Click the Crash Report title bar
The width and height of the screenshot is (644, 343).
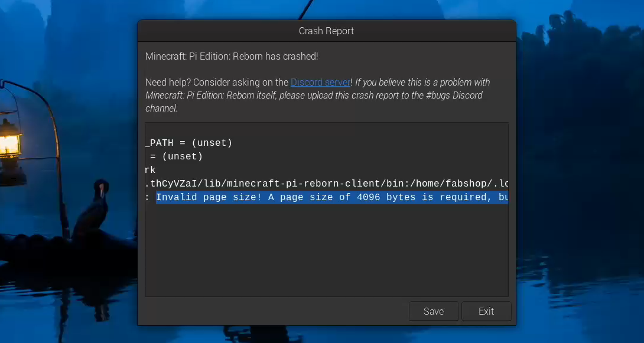[x=327, y=31]
